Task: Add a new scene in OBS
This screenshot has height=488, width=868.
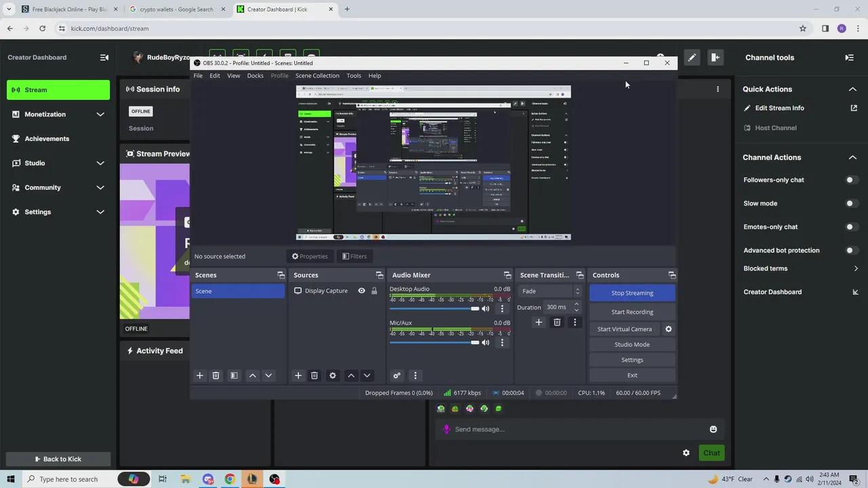Action: 199,375
